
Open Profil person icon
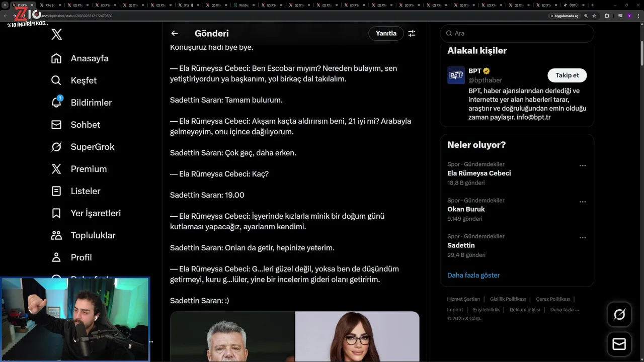click(56, 257)
